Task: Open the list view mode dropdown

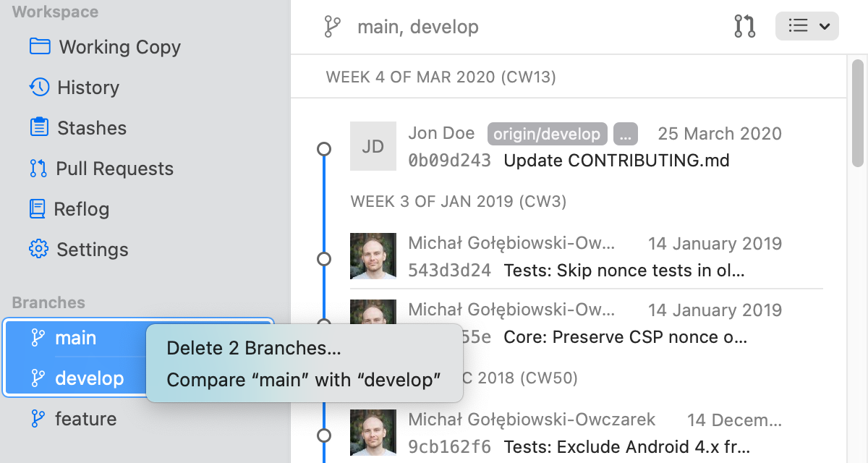Action: (x=807, y=27)
